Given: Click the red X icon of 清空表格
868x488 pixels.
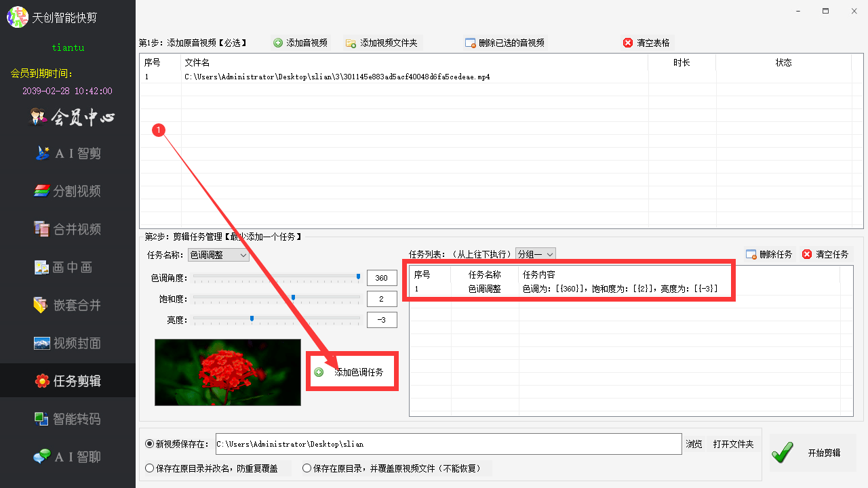Looking at the screenshot, I should [628, 43].
